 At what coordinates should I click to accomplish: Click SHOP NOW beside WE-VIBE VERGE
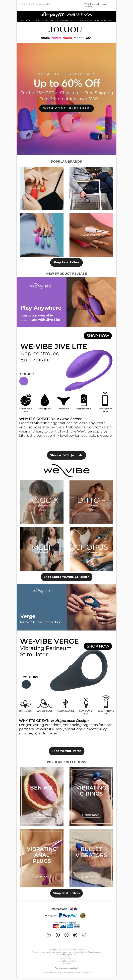tap(98, 646)
